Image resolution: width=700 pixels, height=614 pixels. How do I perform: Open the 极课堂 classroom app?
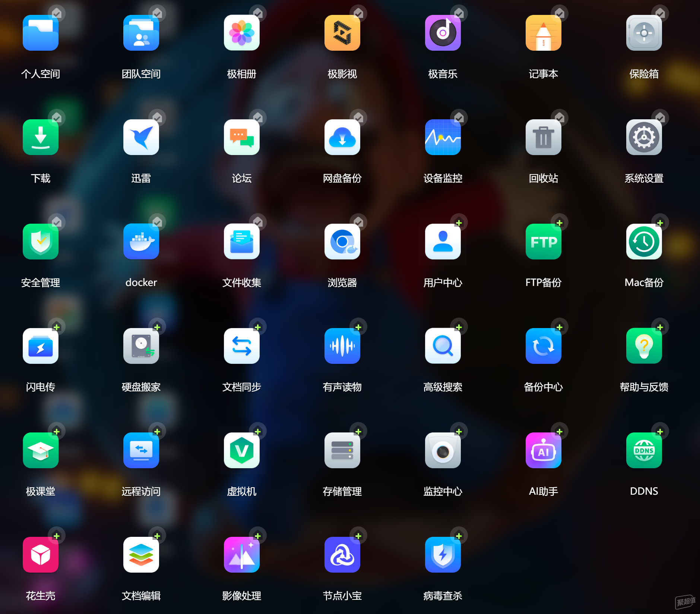click(41, 450)
